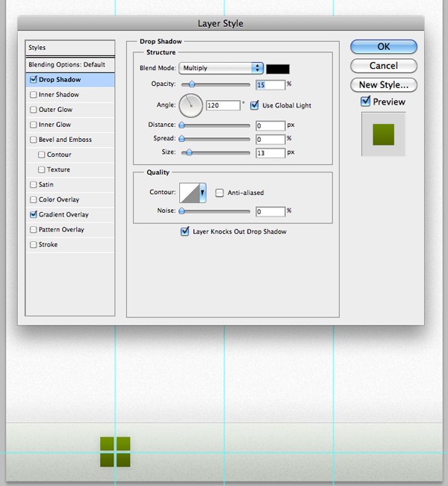Screen dimensions: 448x486
Task: Click the Noise slider handle
Action: tap(182, 211)
